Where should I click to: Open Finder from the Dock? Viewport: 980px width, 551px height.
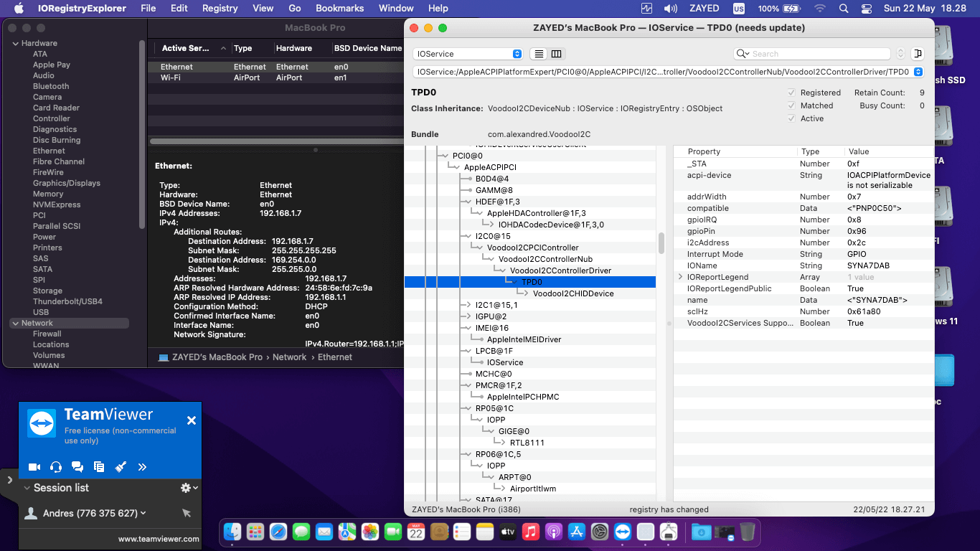coord(232,532)
